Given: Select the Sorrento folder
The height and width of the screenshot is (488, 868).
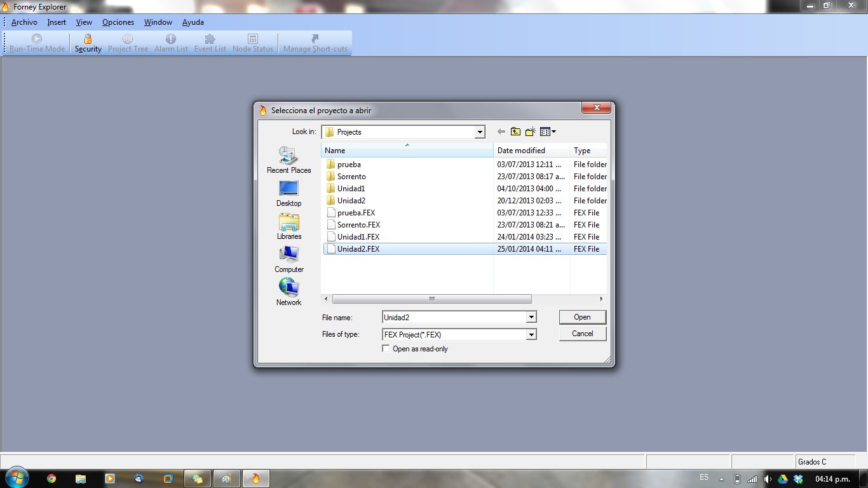Looking at the screenshot, I should [351, 177].
